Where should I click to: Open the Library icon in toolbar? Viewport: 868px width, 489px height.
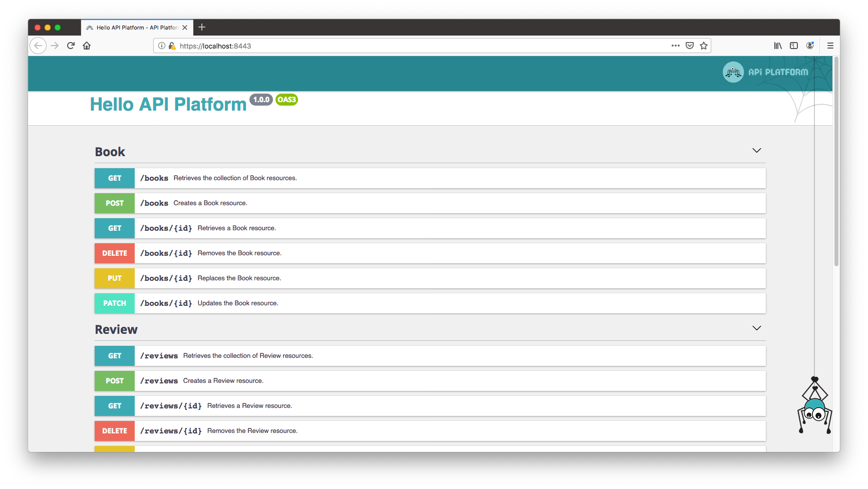tap(778, 46)
